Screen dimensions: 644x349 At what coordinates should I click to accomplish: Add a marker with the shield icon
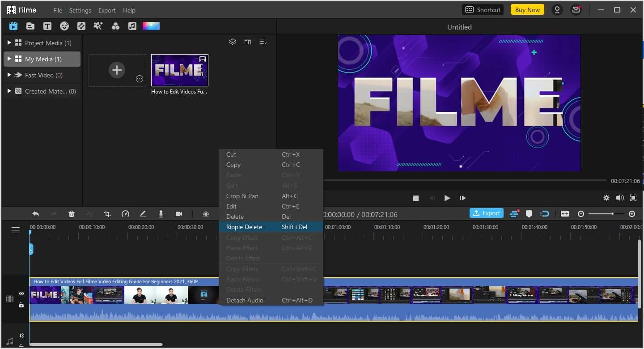(x=529, y=214)
